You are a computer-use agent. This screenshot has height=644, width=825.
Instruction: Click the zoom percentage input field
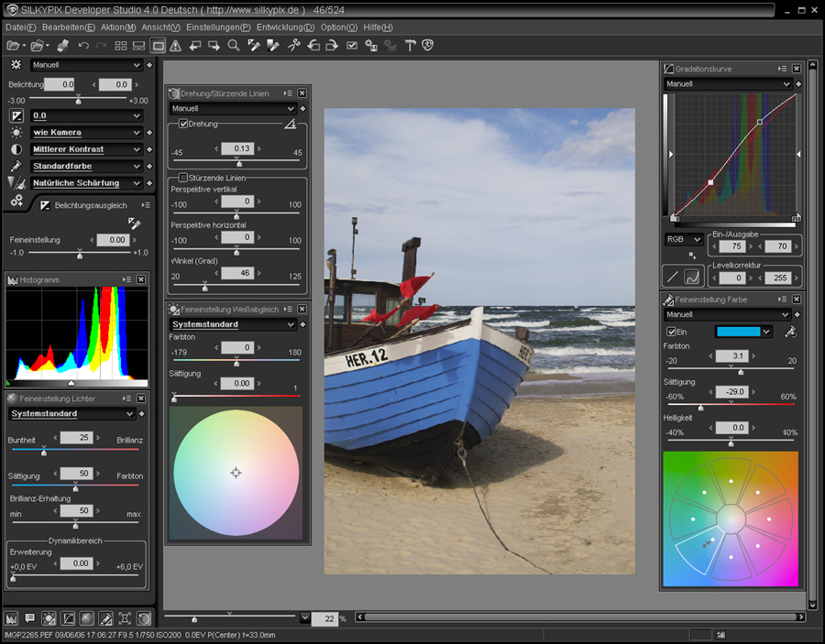point(324,618)
